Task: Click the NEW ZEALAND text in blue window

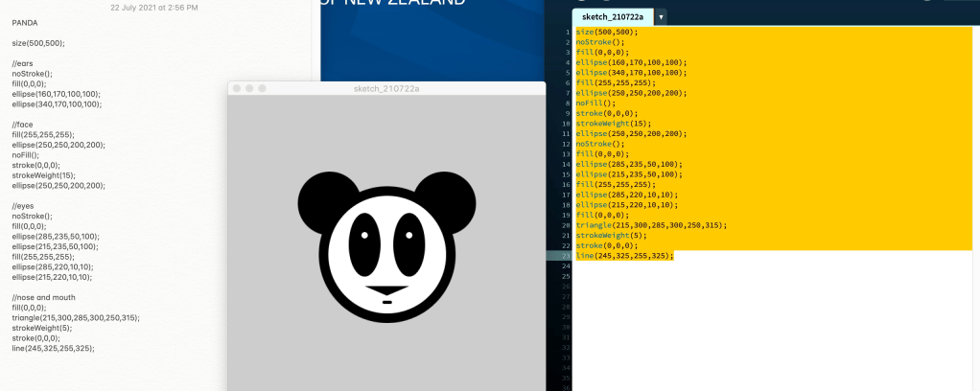Action: 410,3
